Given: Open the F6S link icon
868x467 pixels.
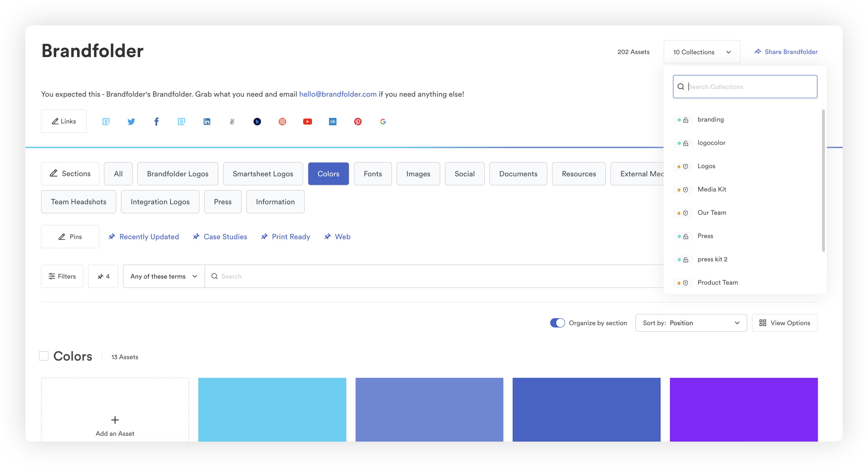Looking at the screenshot, I should point(282,122).
